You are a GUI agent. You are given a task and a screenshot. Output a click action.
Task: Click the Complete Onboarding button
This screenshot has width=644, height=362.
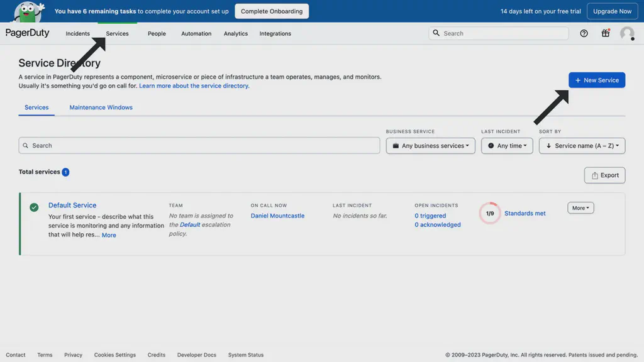[271, 11]
